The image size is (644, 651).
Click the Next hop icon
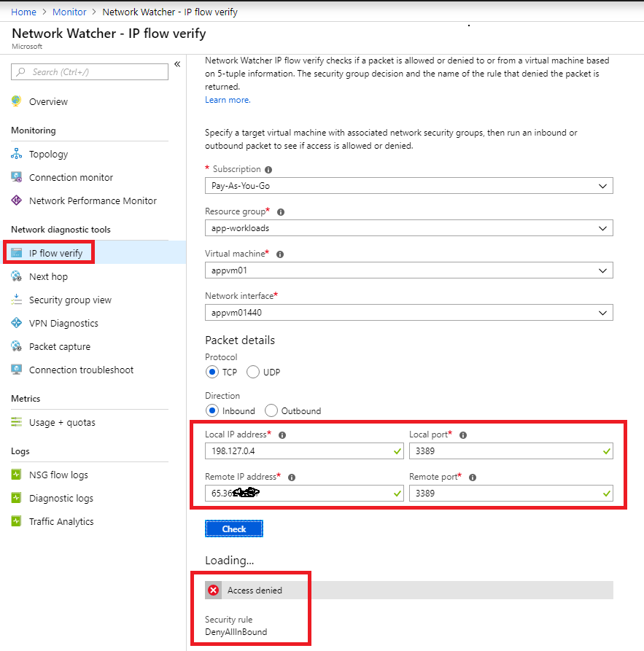pyautogui.click(x=16, y=276)
